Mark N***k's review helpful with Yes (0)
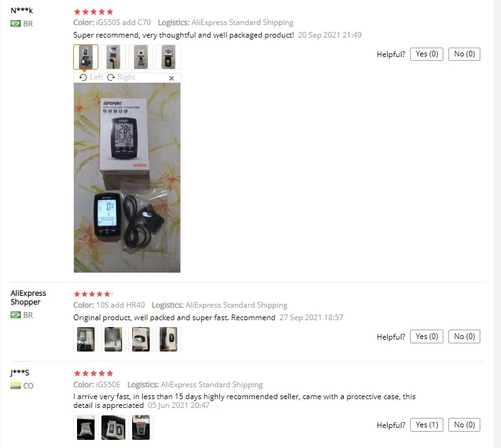The width and height of the screenshot is (501, 448). [x=426, y=54]
